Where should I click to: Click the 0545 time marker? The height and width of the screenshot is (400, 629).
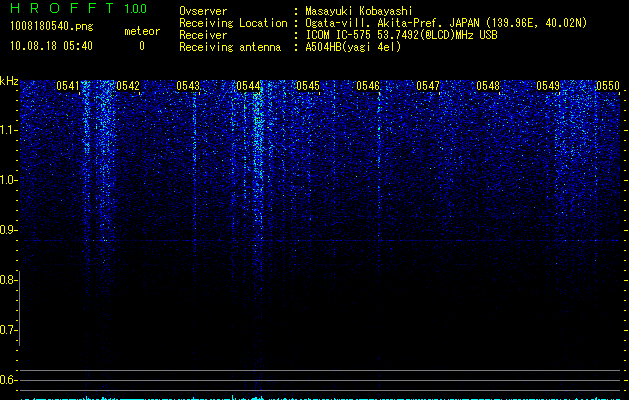pos(308,86)
